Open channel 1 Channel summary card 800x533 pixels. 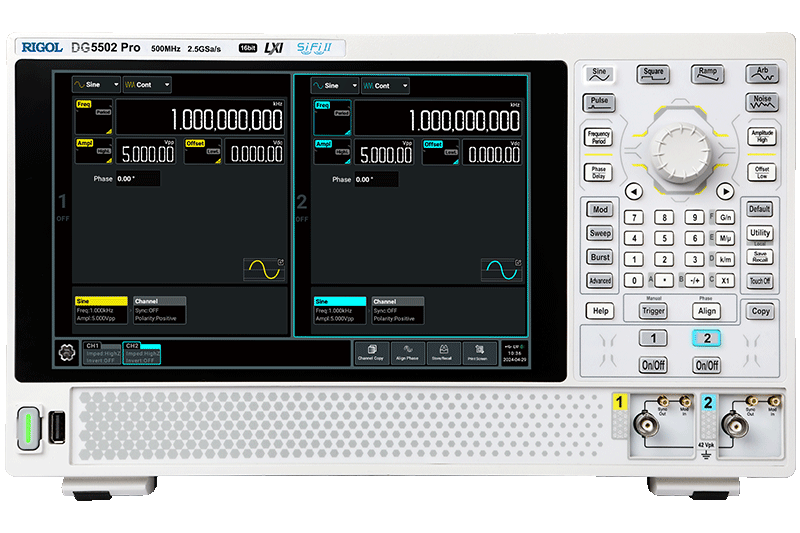[160, 310]
